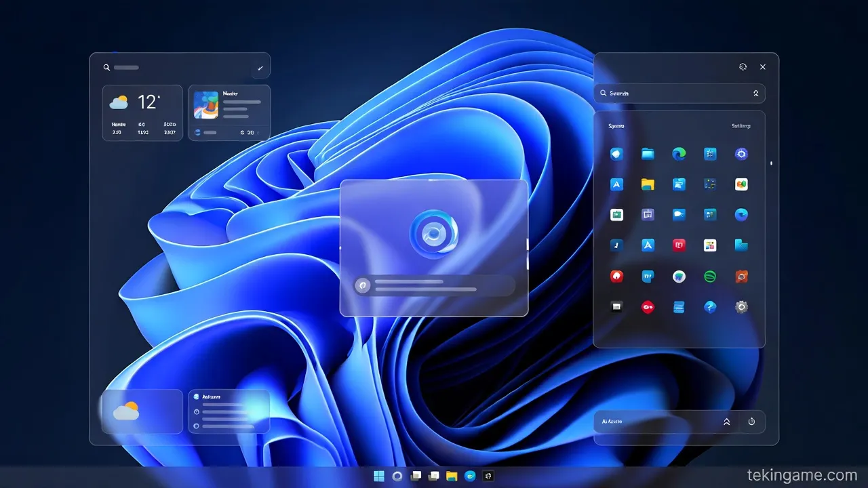Launch the Spotify app icon
Screen dimensions: 868x488
point(710,277)
